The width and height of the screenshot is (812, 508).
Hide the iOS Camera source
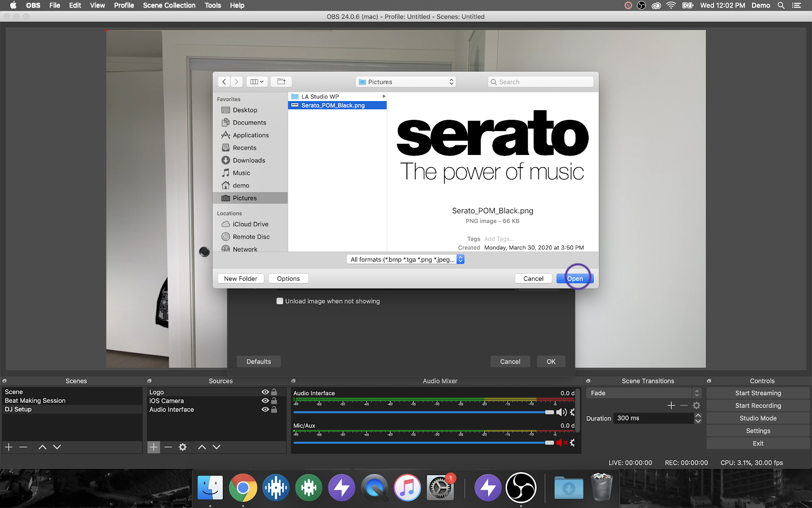[265, 401]
